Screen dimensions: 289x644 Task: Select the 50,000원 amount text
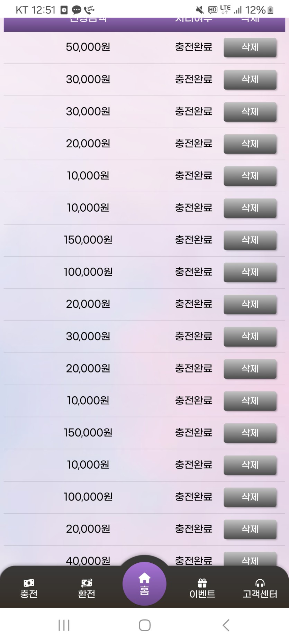pyautogui.click(x=88, y=47)
